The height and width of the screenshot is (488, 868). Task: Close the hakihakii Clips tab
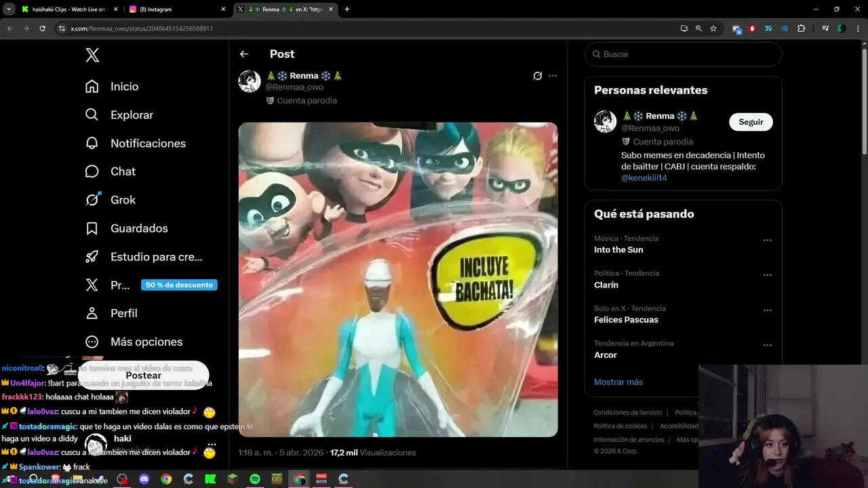(x=115, y=9)
